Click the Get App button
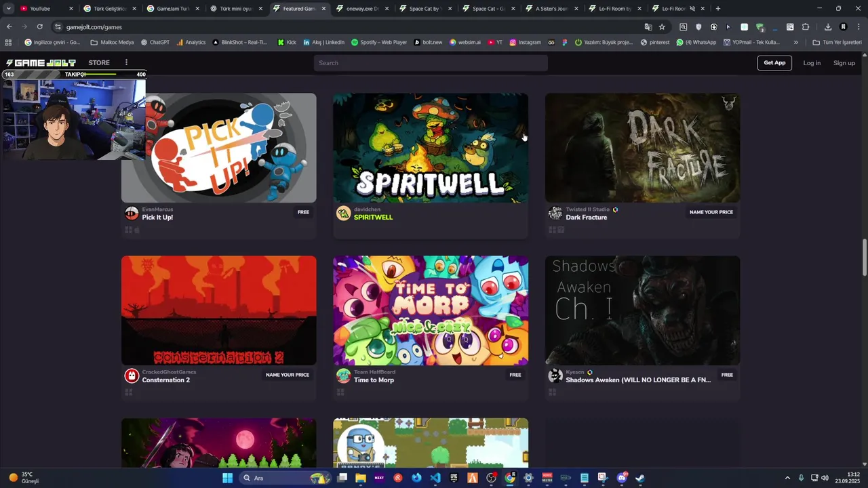This screenshot has width=868, height=488. 774,63
